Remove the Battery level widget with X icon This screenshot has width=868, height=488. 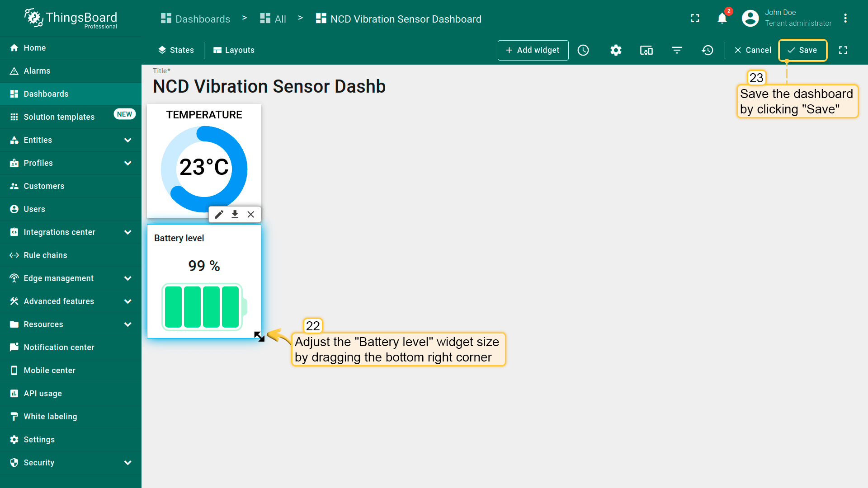click(251, 214)
